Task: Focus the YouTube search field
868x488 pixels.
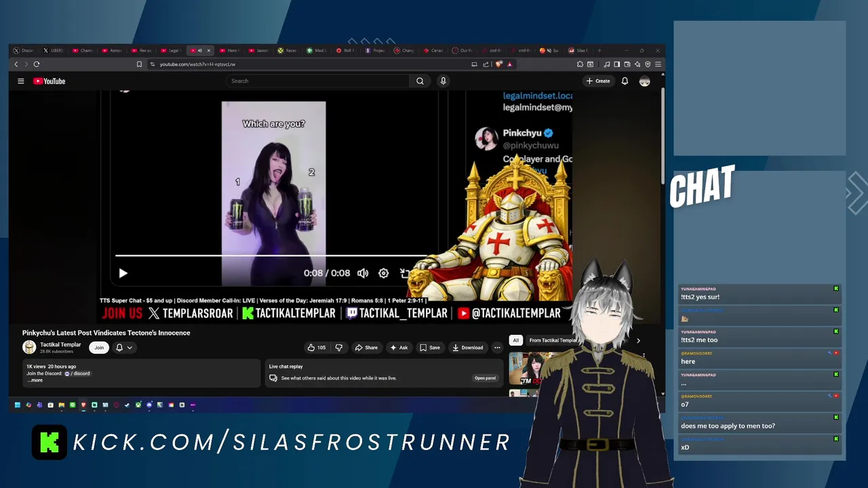Action: click(x=317, y=81)
